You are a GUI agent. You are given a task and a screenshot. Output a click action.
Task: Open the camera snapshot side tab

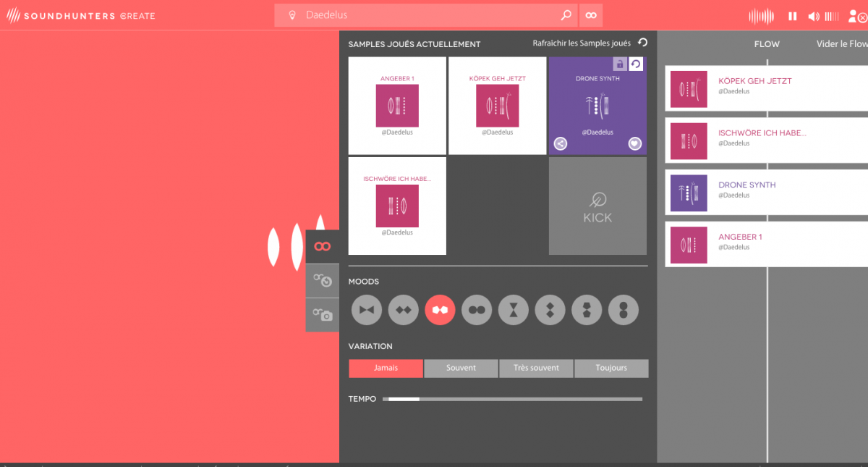point(323,315)
